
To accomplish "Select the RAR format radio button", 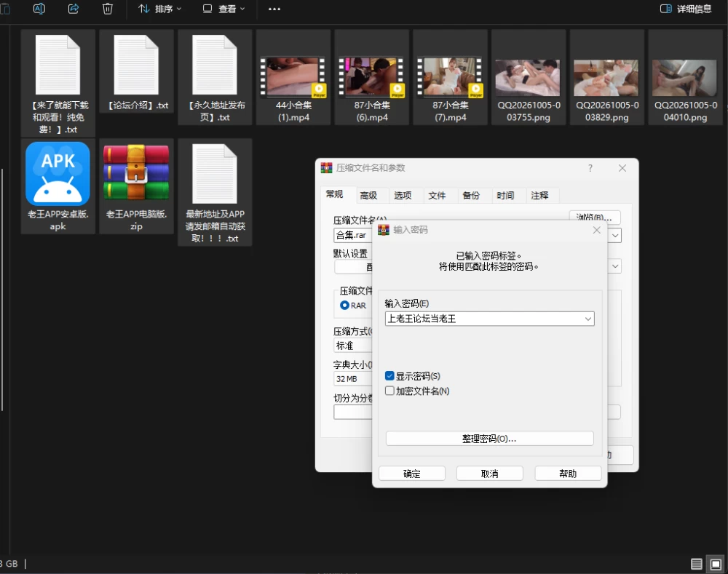I will click(x=344, y=306).
